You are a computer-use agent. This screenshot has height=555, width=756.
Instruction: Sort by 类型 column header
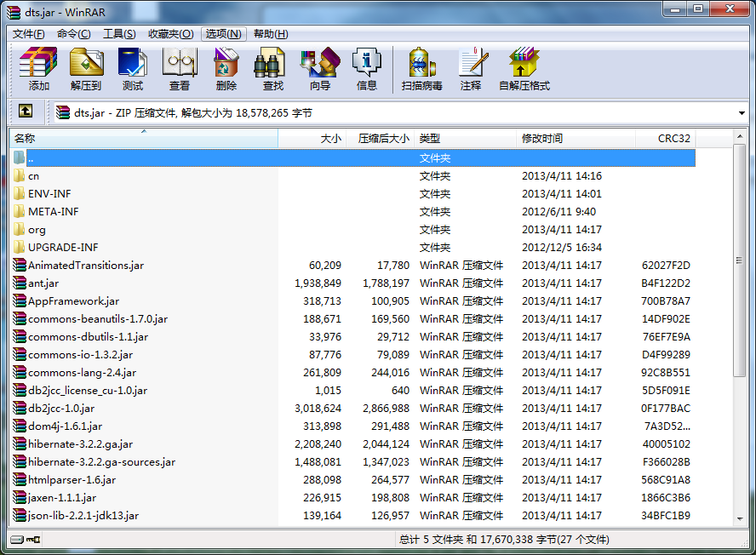[466, 139]
